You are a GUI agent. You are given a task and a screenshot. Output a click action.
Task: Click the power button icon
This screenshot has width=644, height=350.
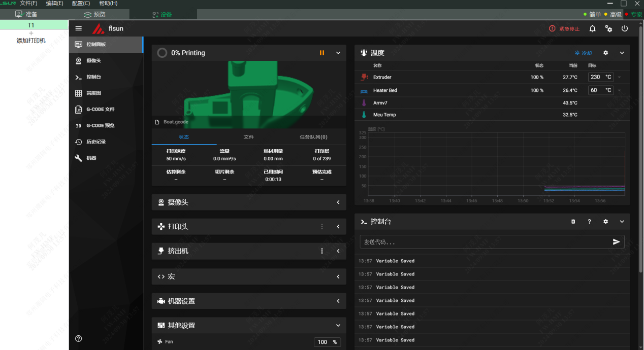[x=625, y=29]
